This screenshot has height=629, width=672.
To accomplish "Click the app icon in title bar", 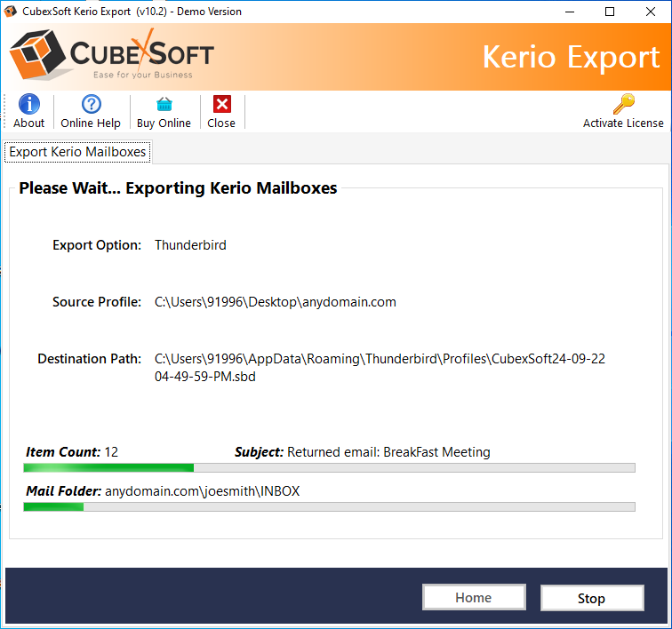I will point(11,12).
